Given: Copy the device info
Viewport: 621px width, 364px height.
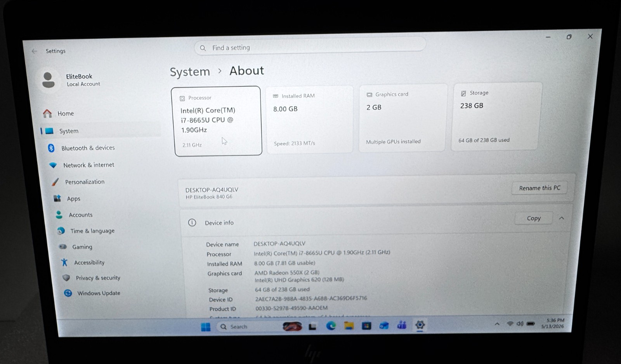Looking at the screenshot, I should (534, 218).
